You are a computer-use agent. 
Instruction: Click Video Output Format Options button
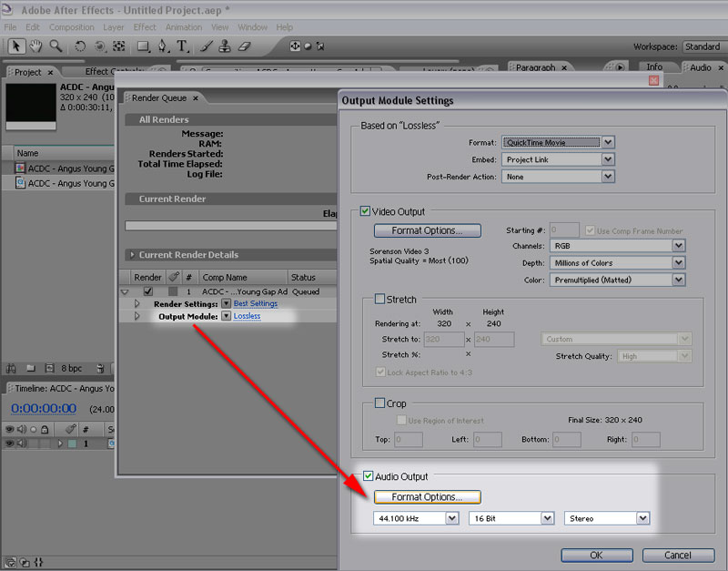tap(427, 230)
